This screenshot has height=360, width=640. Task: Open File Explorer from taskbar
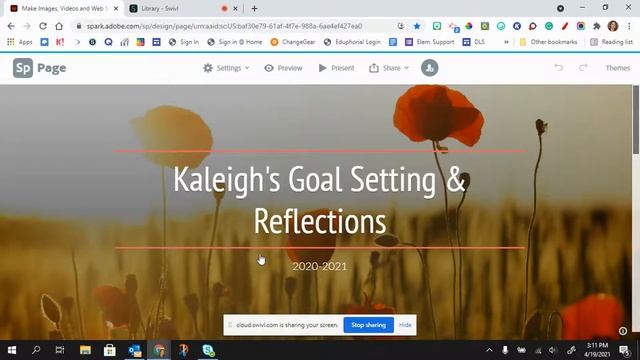[85, 350]
